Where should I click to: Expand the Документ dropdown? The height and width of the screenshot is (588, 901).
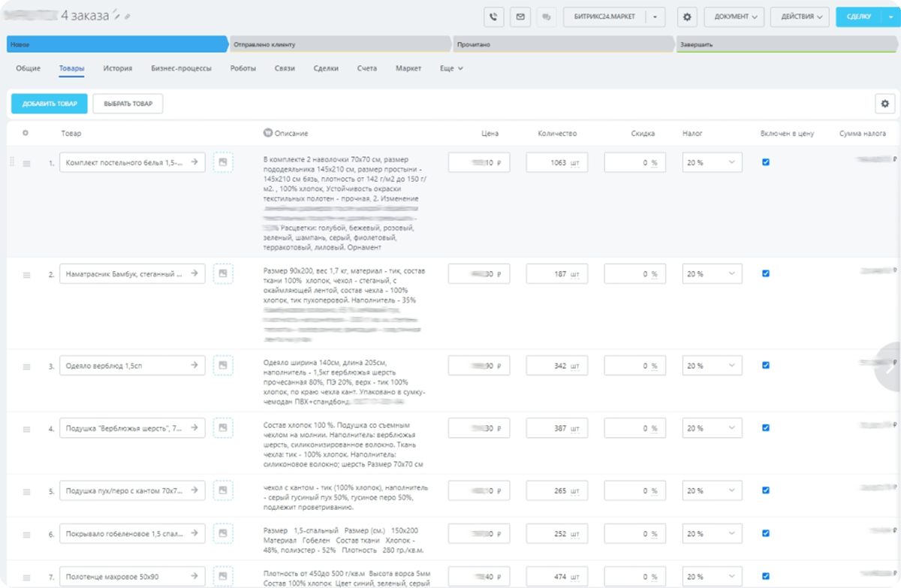pos(734,17)
